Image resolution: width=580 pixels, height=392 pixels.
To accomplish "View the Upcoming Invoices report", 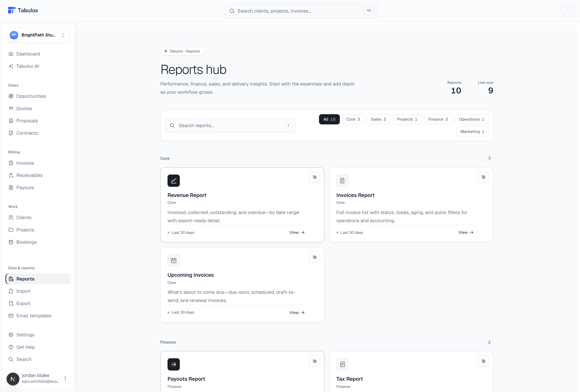I will 297,312.
